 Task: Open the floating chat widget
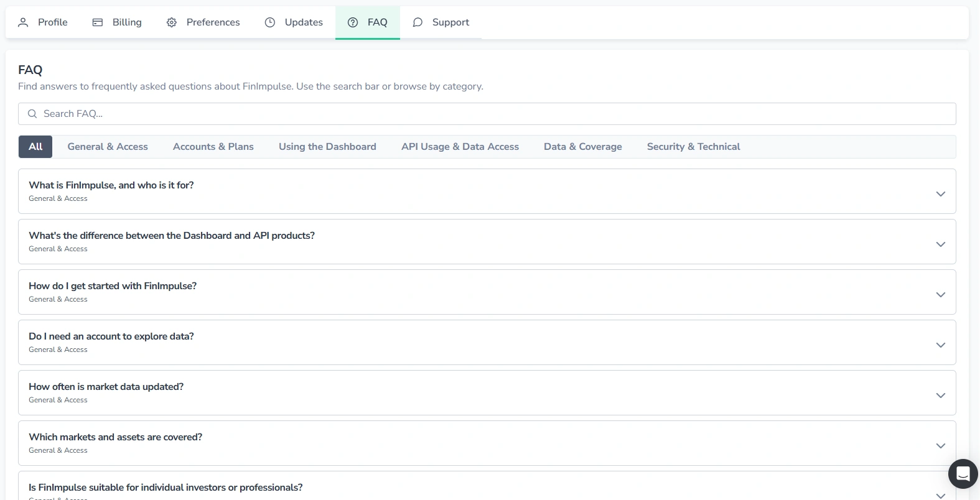click(x=963, y=474)
